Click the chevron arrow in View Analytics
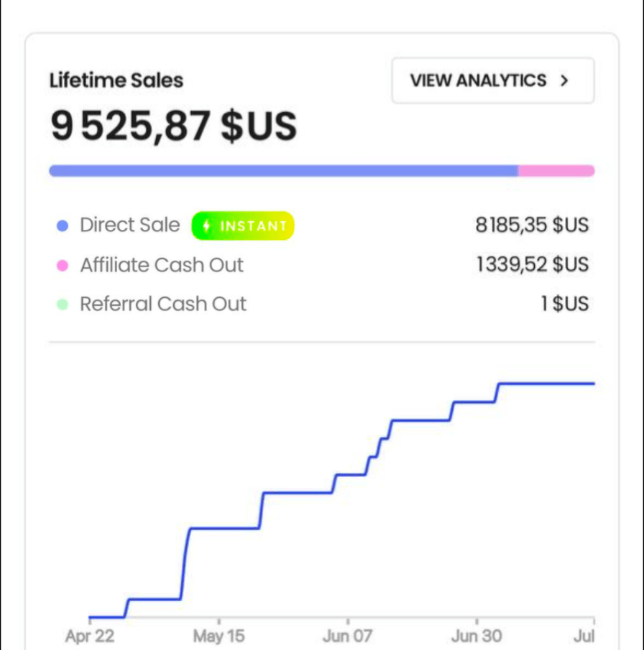This screenshot has width=644, height=650. 564,80
